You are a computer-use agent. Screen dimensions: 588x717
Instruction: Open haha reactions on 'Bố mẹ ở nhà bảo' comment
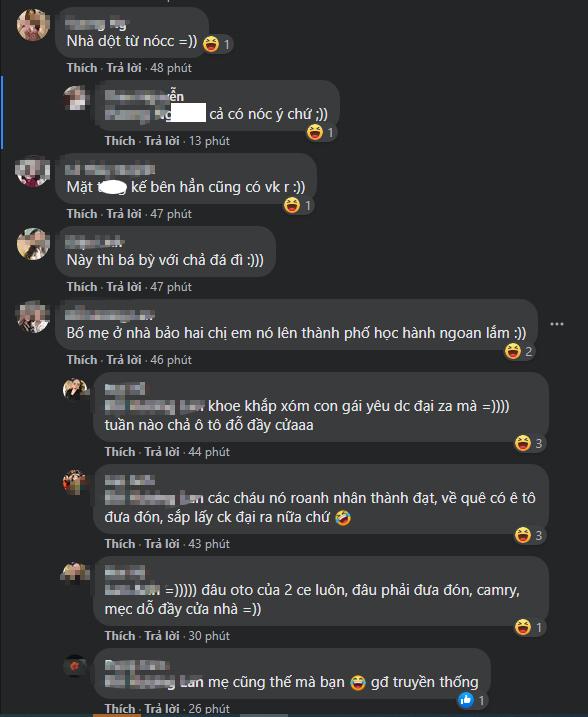pyautogui.click(x=519, y=352)
